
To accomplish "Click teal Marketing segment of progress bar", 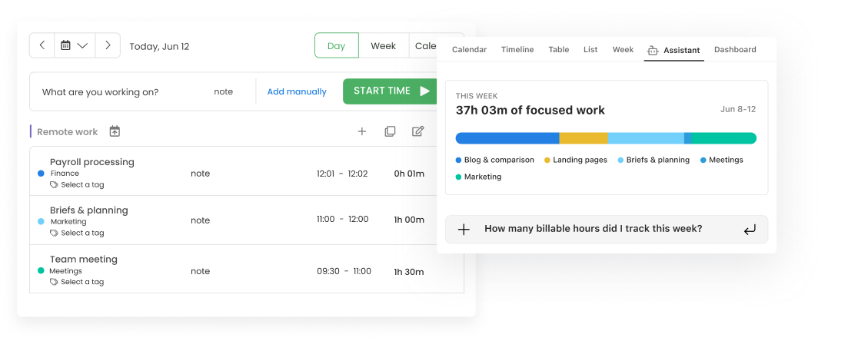I will (724, 138).
